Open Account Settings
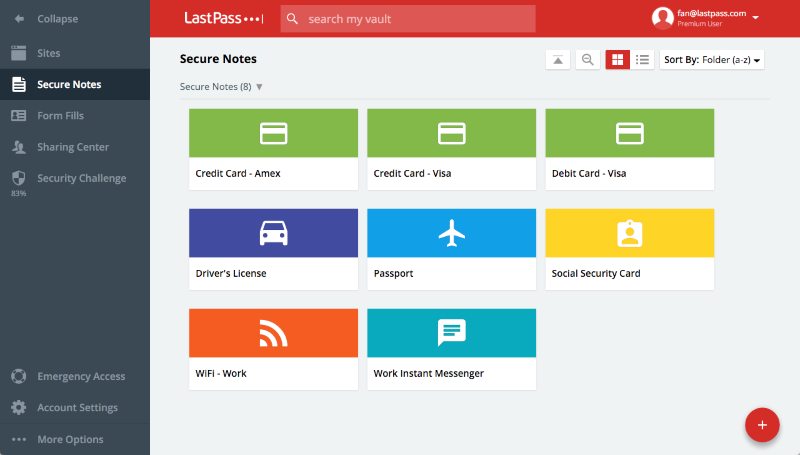 click(77, 408)
